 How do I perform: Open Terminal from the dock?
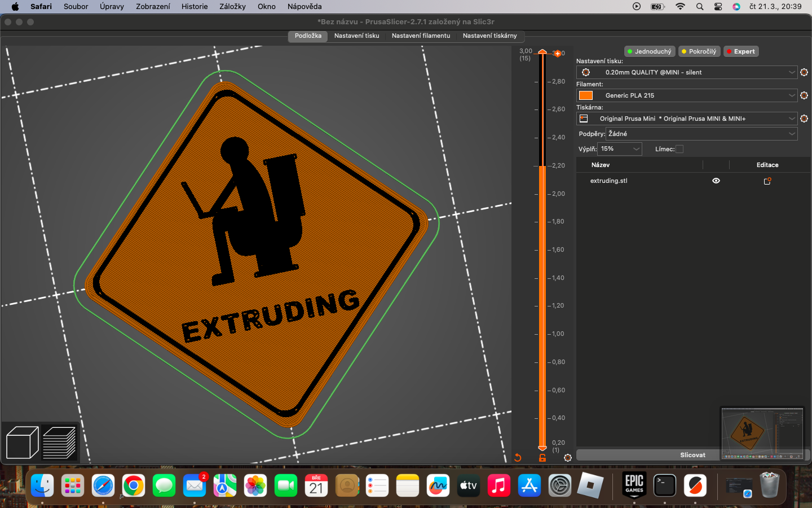(x=665, y=485)
